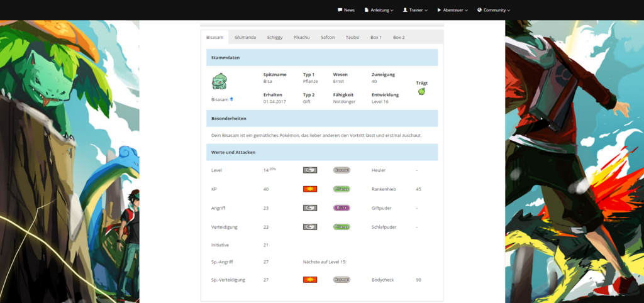
Task: Click the Wesen value Ernst
Action: click(x=338, y=81)
